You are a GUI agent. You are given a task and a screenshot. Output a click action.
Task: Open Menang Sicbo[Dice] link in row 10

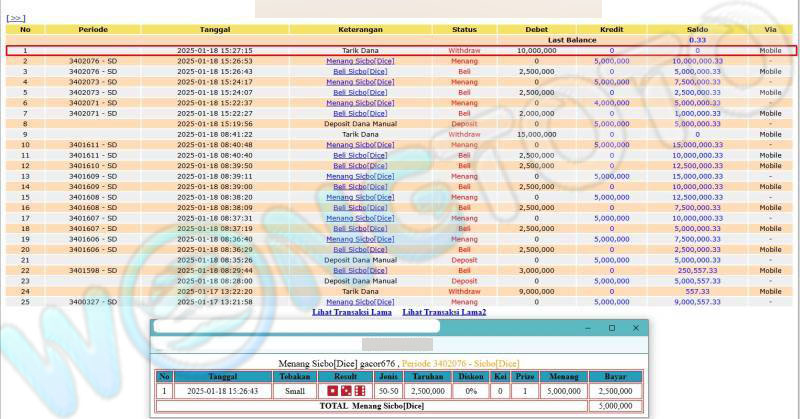pyautogui.click(x=360, y=144)
